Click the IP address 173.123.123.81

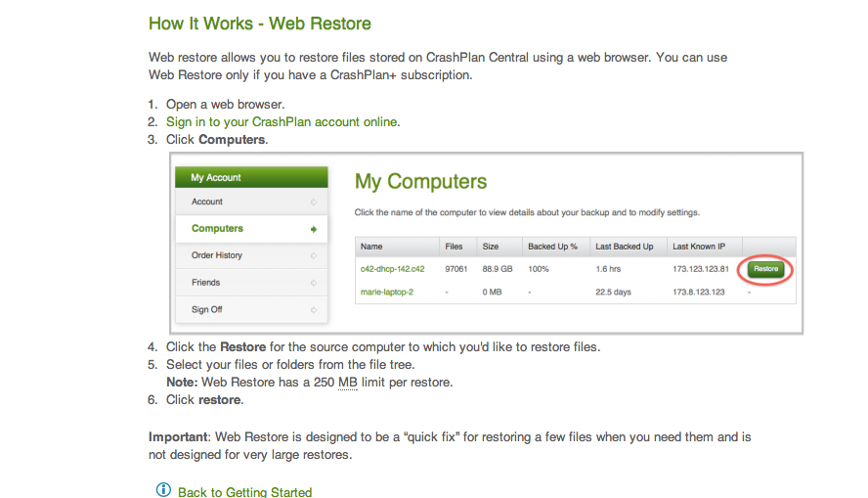click(701, 269)
